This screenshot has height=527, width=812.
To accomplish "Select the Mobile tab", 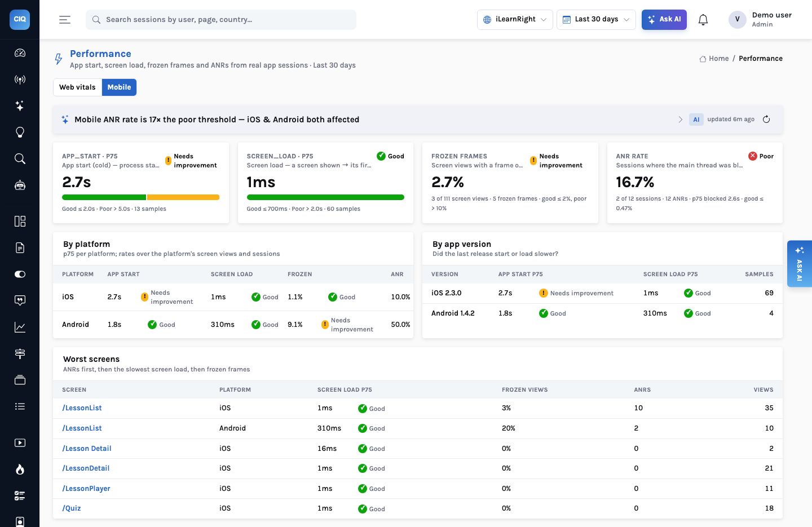I will [x=119, y=87].
